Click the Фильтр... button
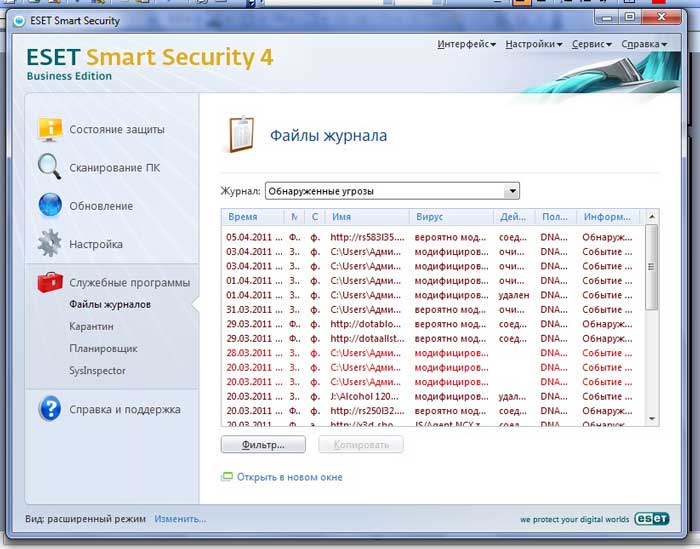 (263, 445)
